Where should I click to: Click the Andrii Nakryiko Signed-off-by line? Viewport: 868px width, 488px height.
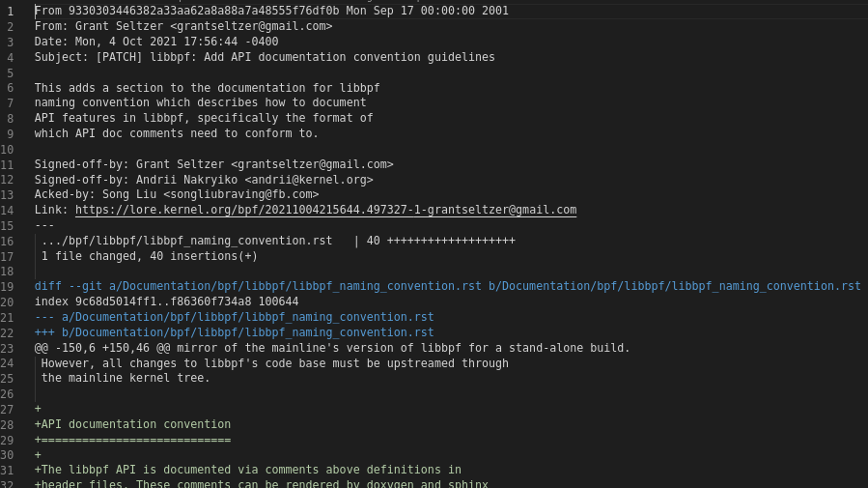[x=204, y=180]
